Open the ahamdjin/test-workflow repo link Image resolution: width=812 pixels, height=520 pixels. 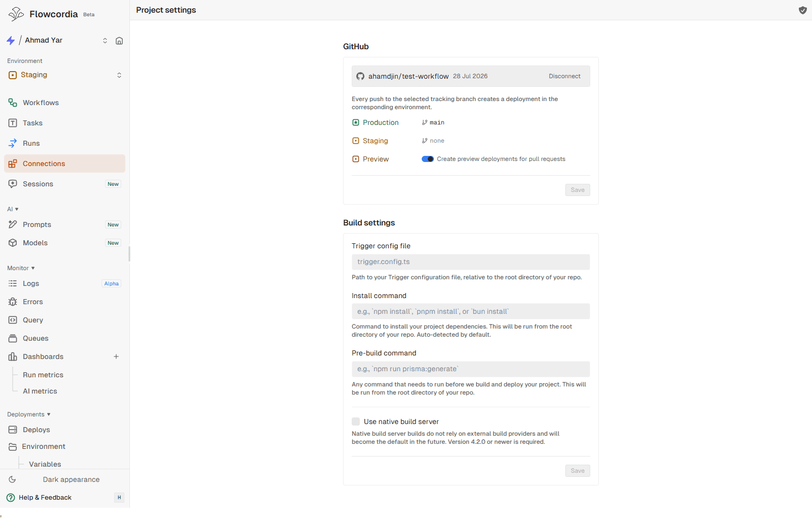[x=409, y=76]
